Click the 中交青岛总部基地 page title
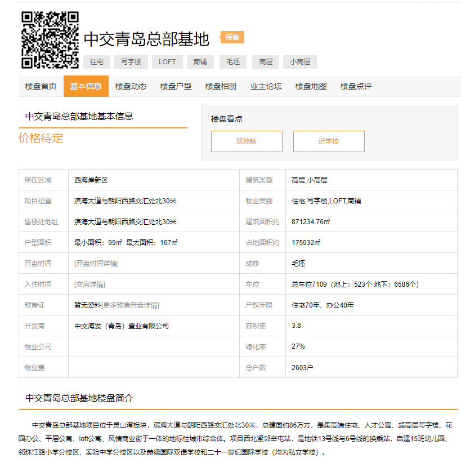Screen dimensions: 461x476 pyautogui.click(x=146, y=39)
